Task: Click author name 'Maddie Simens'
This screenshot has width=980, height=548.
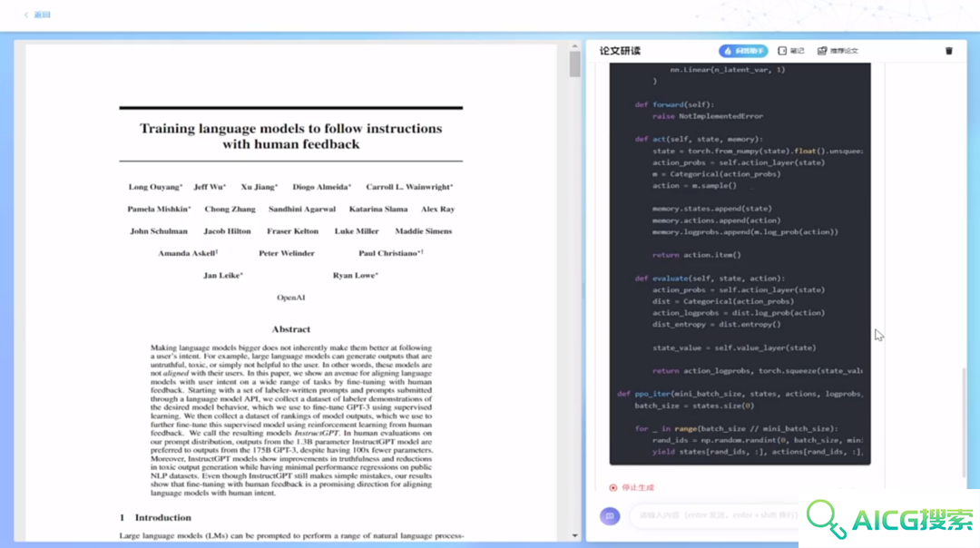Action: [x=423, y=231]
